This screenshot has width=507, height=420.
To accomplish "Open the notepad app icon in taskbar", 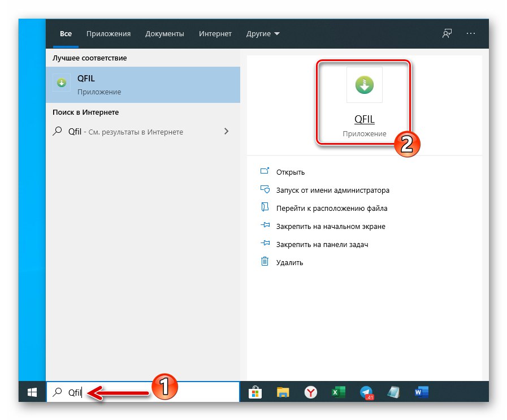I will click(393, 392).
